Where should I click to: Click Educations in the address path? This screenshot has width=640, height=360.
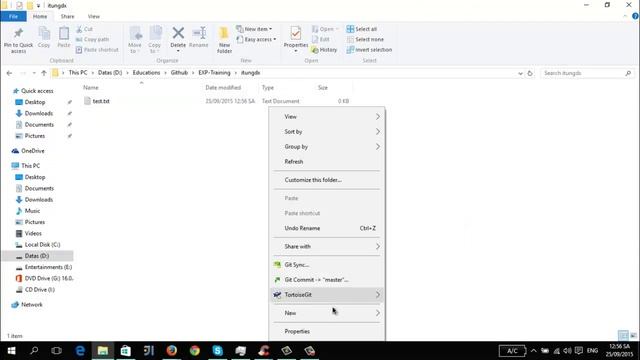[146, 73]
